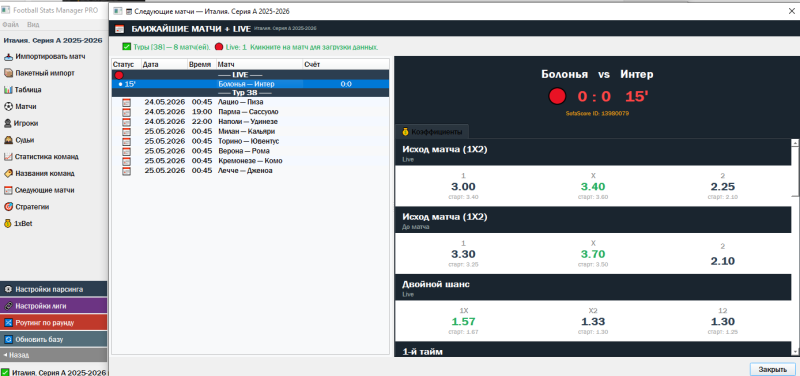Select the Милан — Кальяри match
This screenshot has height=376, width=800.
(250, 132)
